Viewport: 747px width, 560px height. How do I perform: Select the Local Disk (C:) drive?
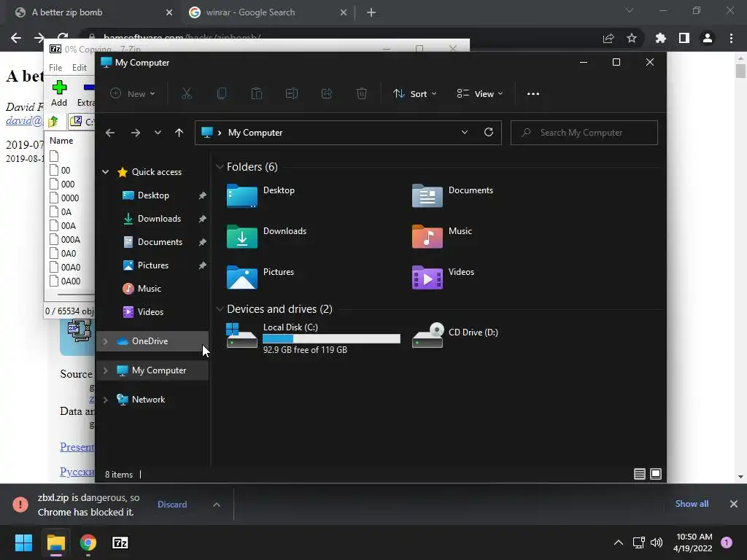314,338
